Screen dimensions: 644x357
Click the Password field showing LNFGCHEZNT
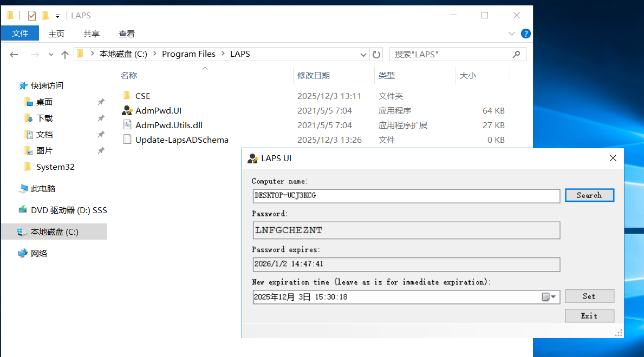[x=406, y=230]
